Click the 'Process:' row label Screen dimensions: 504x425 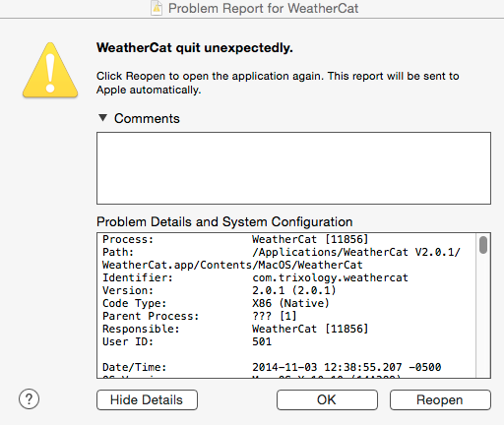(128, 239)
